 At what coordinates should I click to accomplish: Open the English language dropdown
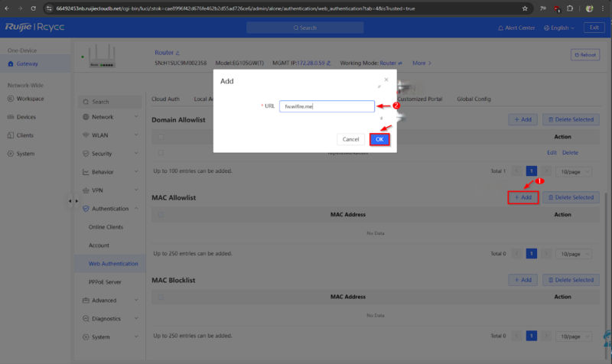[x=559, y=28]
